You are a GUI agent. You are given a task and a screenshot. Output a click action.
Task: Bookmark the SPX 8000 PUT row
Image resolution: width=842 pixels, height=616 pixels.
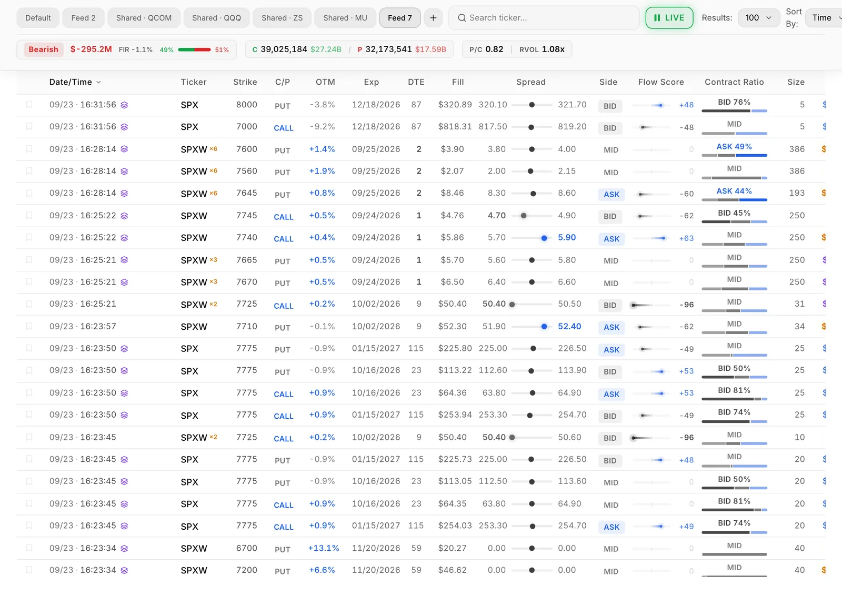pos(29,105)
